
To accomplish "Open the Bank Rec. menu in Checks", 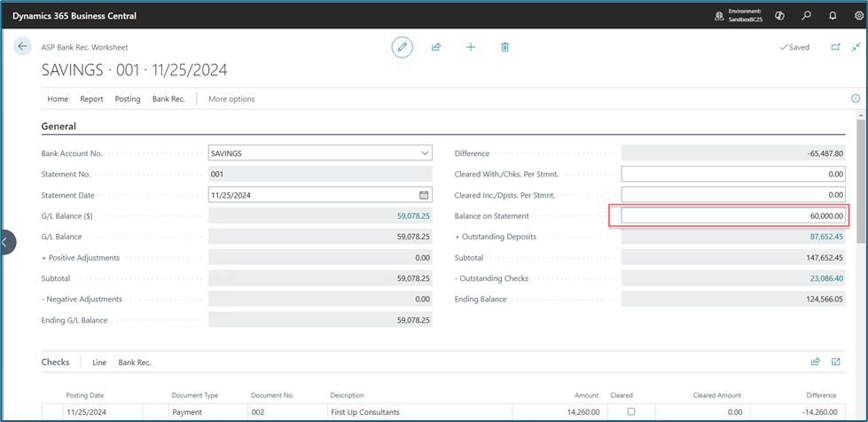I will click(x=135, y=363).
